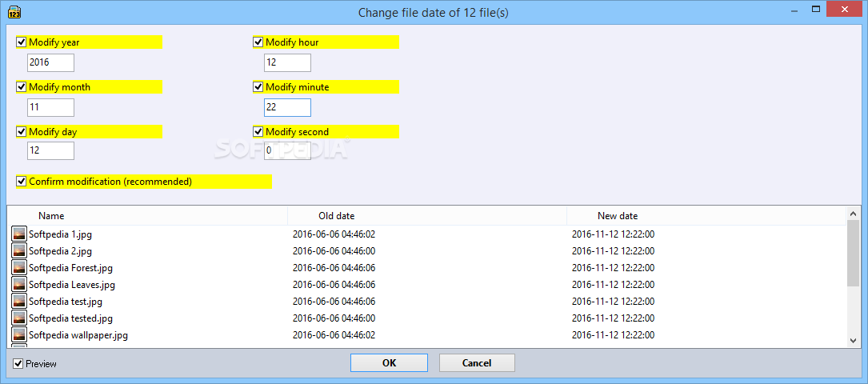Click the new date of Softpedia Leaves.jpg
Screen dimensions: 868x384
613,285
